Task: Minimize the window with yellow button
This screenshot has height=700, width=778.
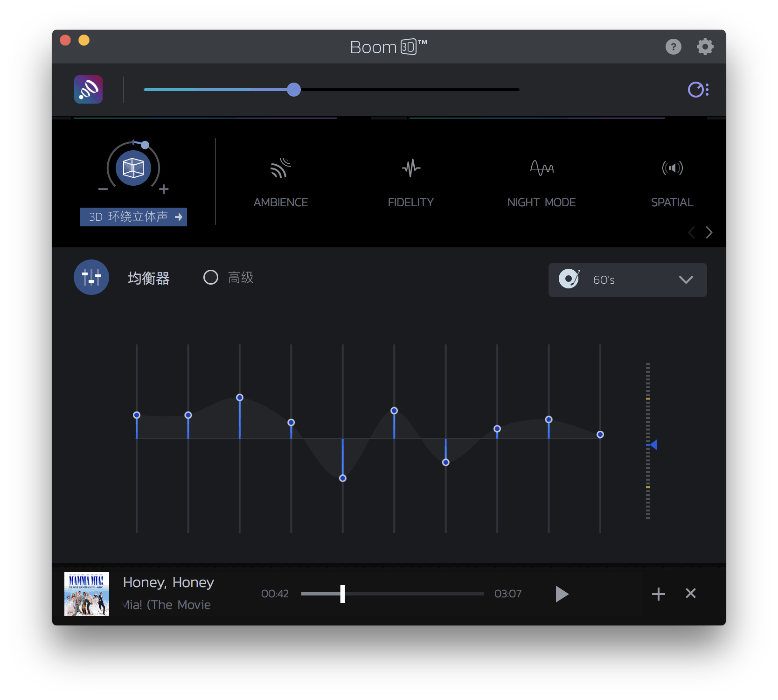Action: (84, 41)
